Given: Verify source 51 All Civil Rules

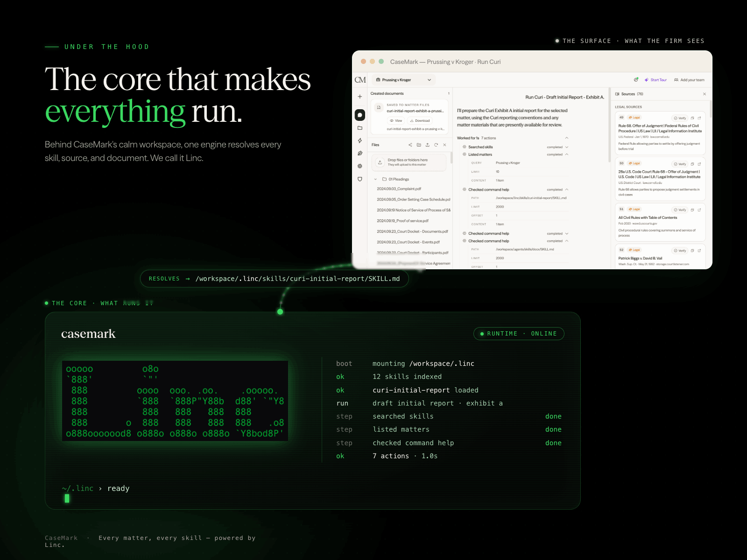Looking at the screenshot, I should [x=680, y=210].
